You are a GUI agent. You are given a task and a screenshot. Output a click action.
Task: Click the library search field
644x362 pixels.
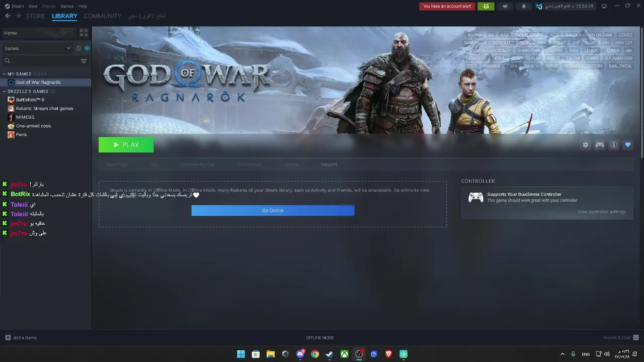[40, 61]
